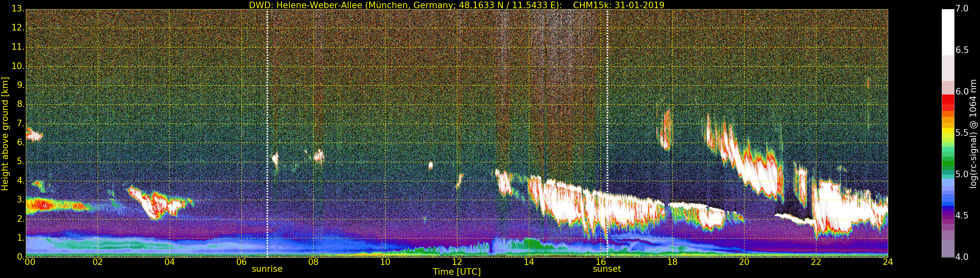This screenshot has width=980, height=278.
Task: Click the 12 hour tick on time axis
Action: 457,262
